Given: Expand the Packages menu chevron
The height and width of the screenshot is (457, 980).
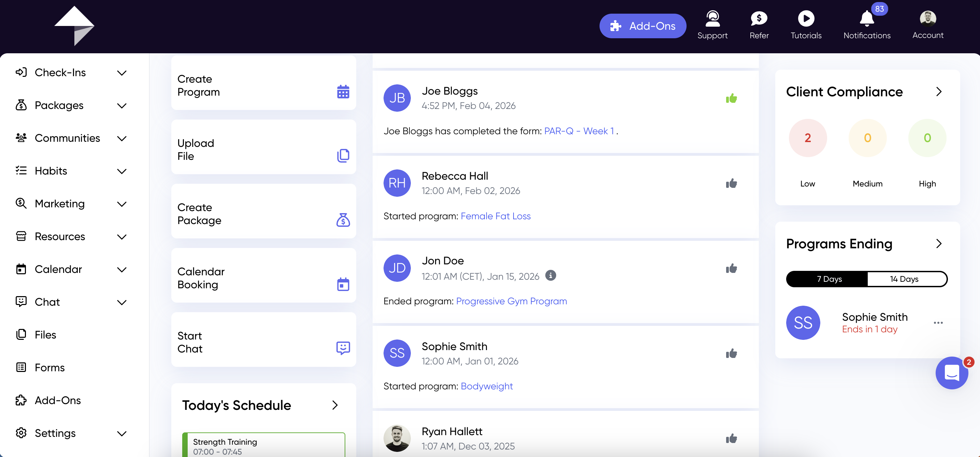Looking at the screenshot, I should pos(122,106).
